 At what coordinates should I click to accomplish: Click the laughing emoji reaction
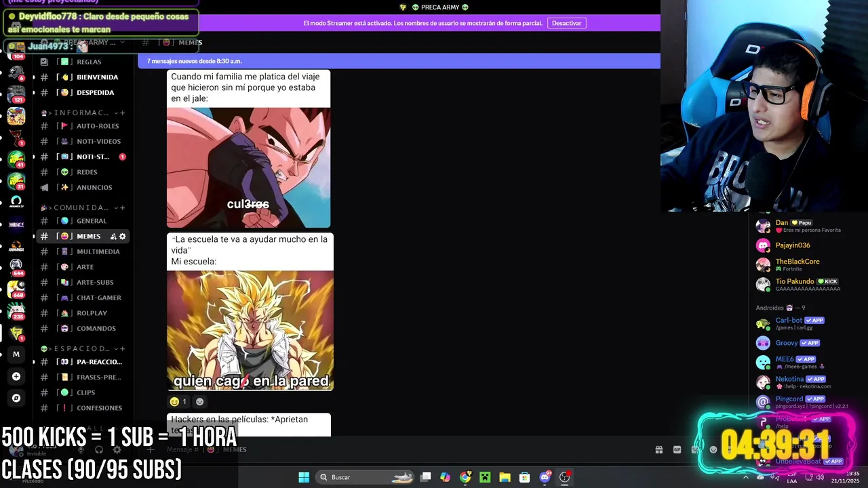pyautogui.click(x=179, y=401)
